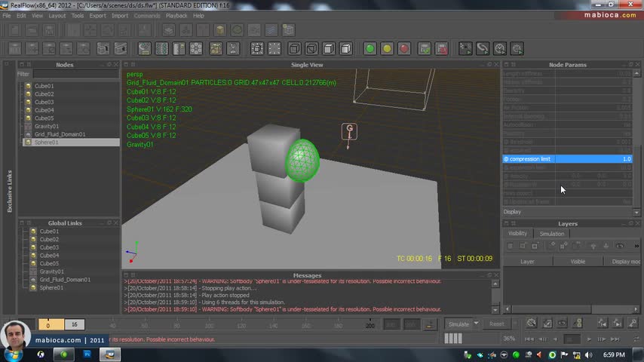
Task: Click the yellow status light button
Action: (x=387, y=49)
